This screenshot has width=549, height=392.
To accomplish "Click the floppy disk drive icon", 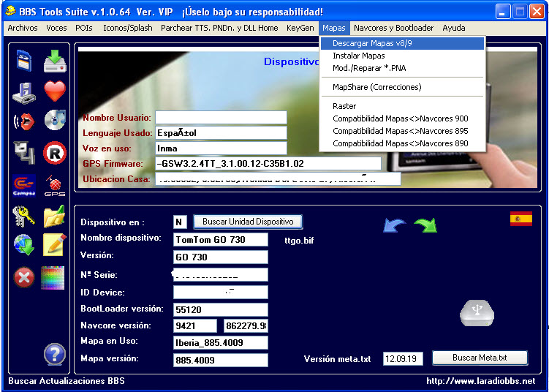I will click(x=24, y=93).
